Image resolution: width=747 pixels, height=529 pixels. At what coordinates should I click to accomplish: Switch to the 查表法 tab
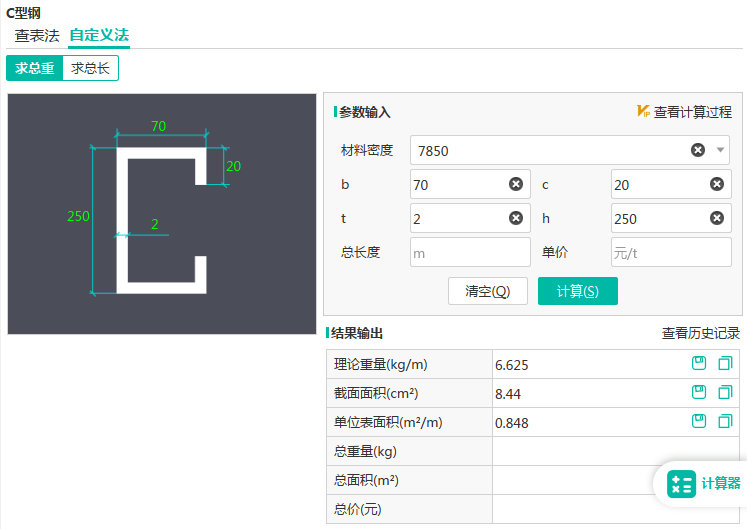pyautogui.click(x=37, y=36)
